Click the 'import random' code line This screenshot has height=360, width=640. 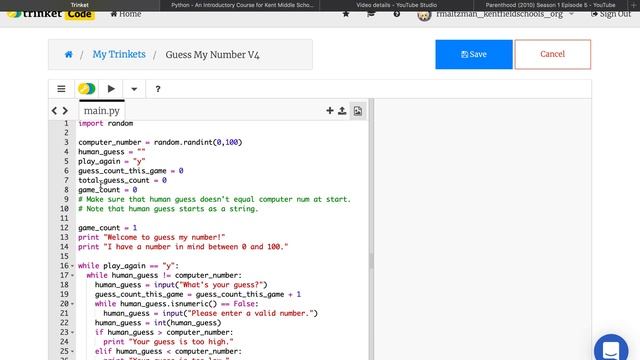coord(106,123)
